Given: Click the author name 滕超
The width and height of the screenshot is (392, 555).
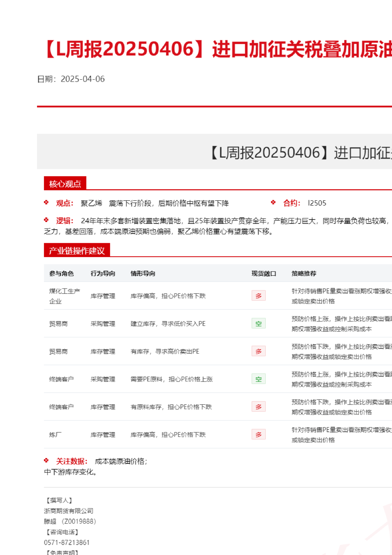Looking at the screenshot, I should pyautogui.click(x=50, y=521).
